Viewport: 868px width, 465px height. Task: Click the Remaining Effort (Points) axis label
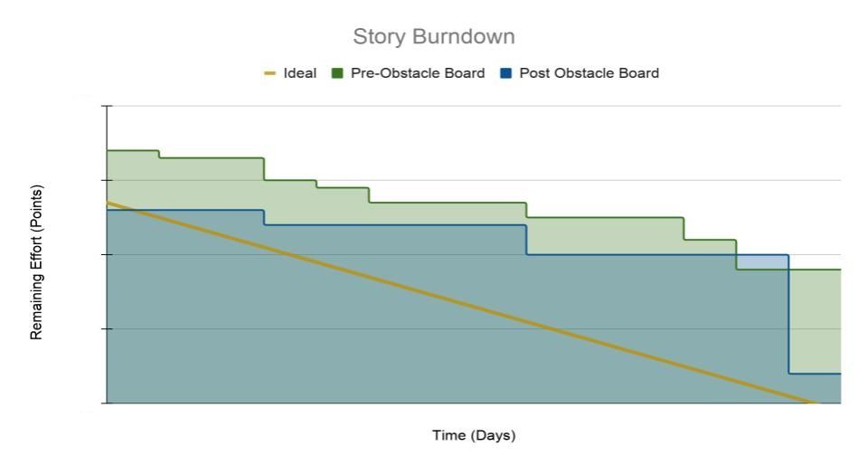(36, 262)
